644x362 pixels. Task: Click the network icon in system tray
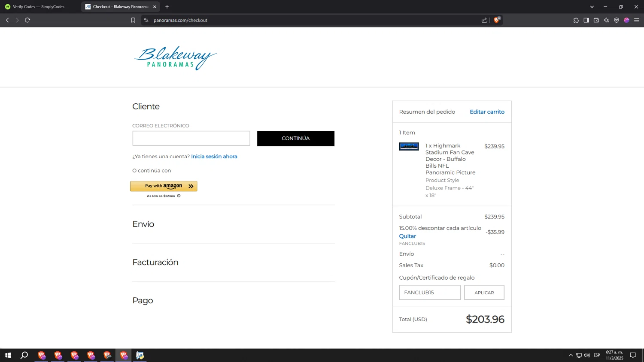click(x=579, y=355)
